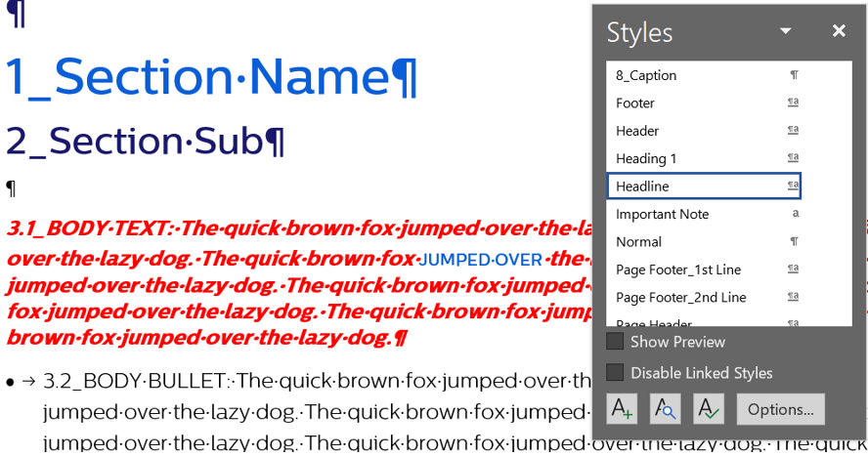Select Page Footer_1st Line style
The height and width of the screenshot is (456, 868).
tap(677, 269)
